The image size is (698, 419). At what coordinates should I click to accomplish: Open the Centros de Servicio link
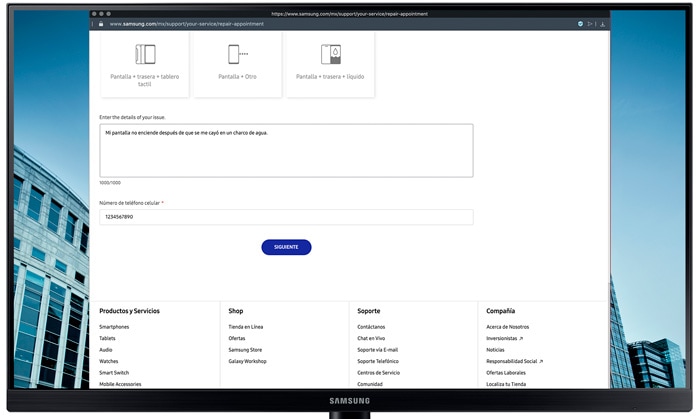point(378,372)
